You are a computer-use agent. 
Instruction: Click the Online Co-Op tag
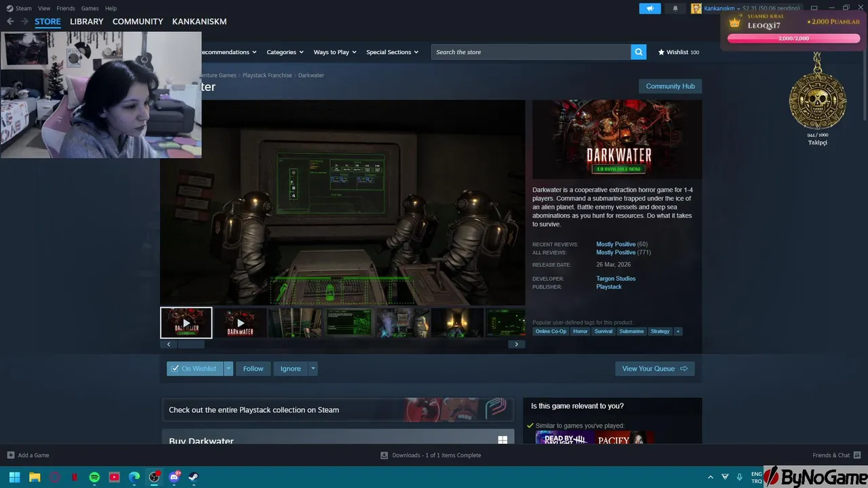tap(551, 331)
